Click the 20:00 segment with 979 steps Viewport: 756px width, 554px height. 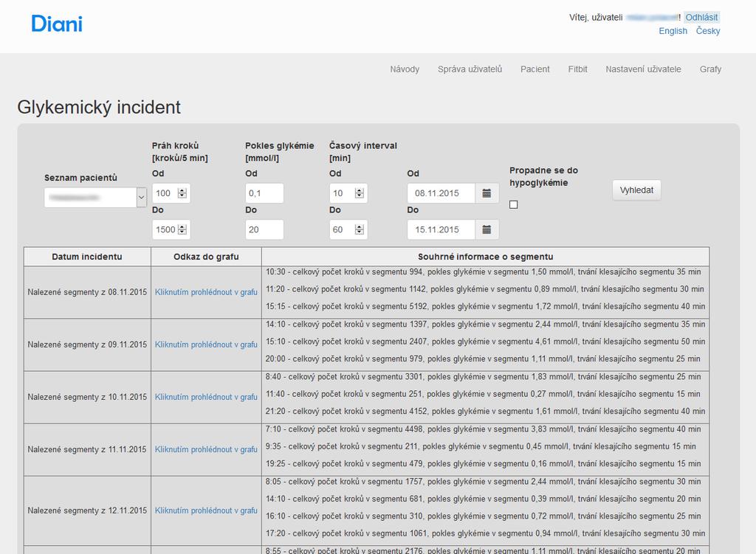click(x=483, y=359)
